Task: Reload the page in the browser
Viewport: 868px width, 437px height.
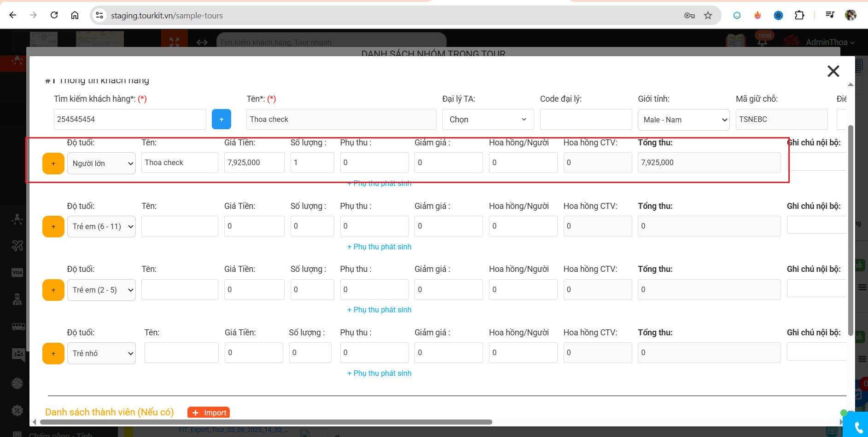Action: (54, 15)
